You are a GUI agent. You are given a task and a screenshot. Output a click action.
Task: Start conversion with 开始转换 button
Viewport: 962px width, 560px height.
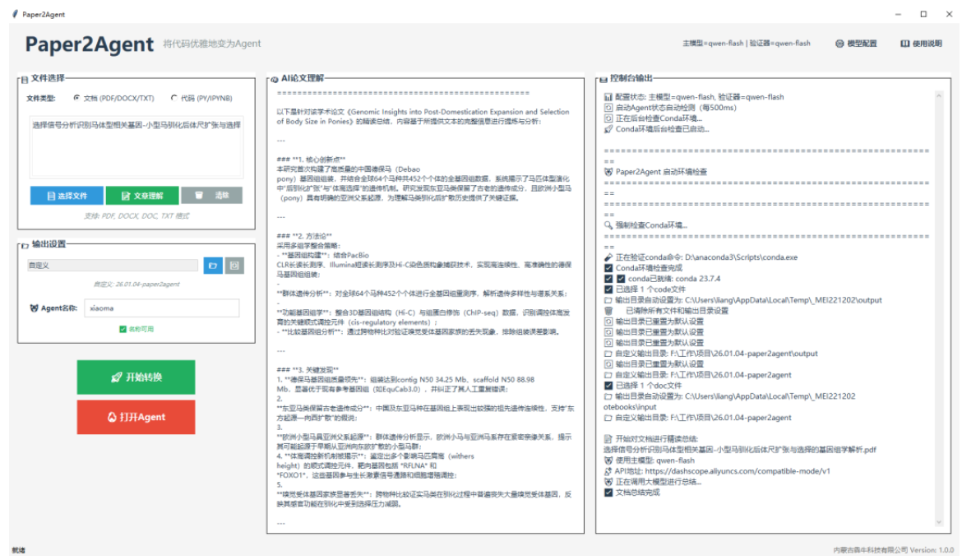pyautogui.click(x=136, y=377)
